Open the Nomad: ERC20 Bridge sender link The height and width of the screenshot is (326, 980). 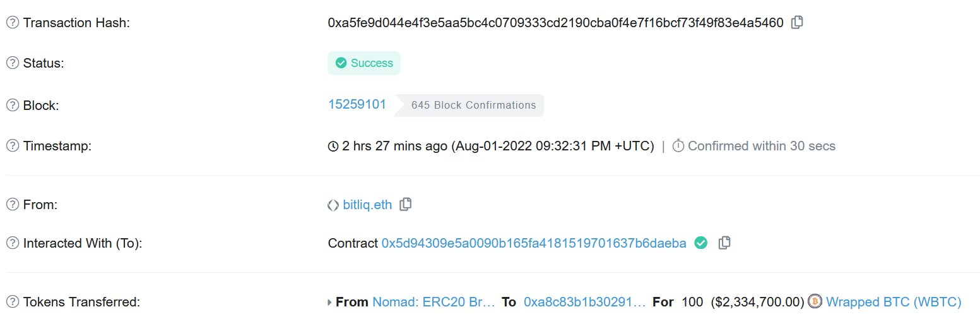click(434, 302)
